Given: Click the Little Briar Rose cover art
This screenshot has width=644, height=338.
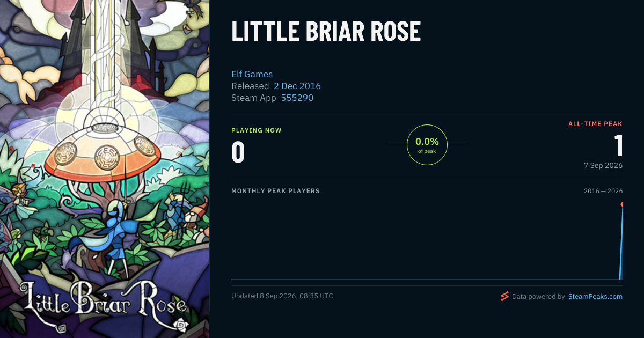Looking at the screenshot, I should tap(105, 169).
